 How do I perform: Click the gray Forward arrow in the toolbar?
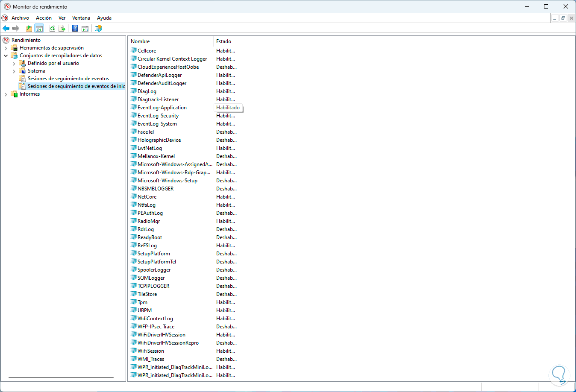(x=16, y=29)
